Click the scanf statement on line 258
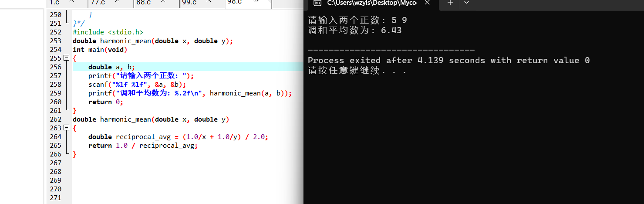 (x=137, y=85)
